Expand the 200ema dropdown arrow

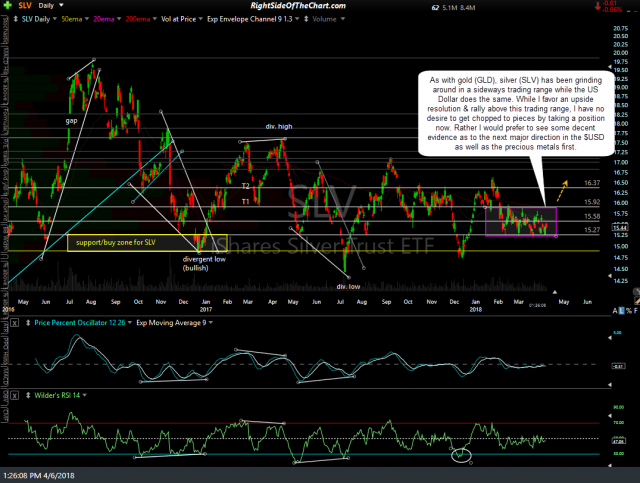154,19
